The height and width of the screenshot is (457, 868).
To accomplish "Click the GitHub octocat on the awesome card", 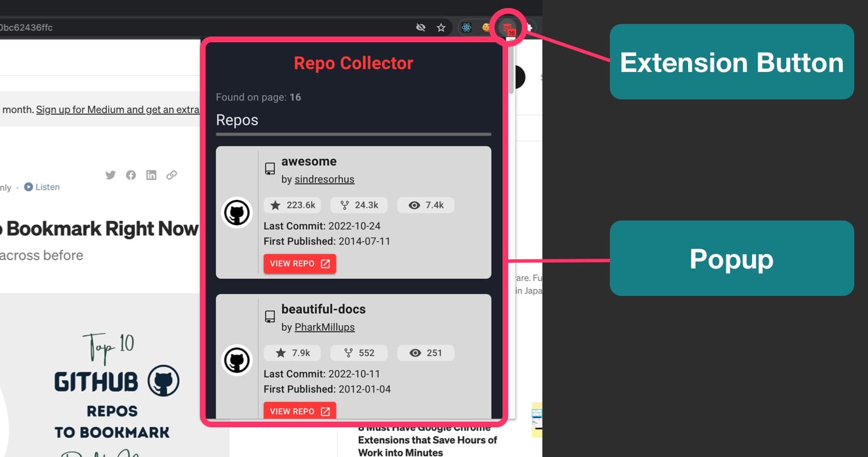I will [x=237, y=212].
